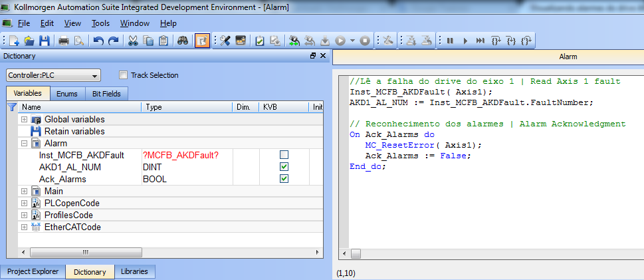Stop the application with the stop button
Viewport: 644px width, 280px height.
(365, 41)
